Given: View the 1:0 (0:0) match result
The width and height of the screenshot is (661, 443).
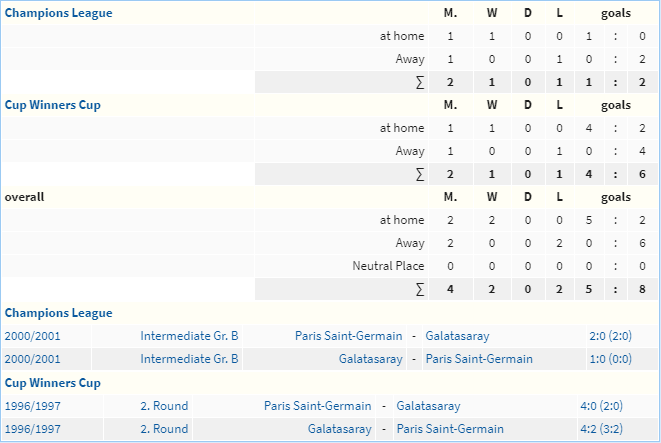Looking at the screenshot, I should point(610,359).
